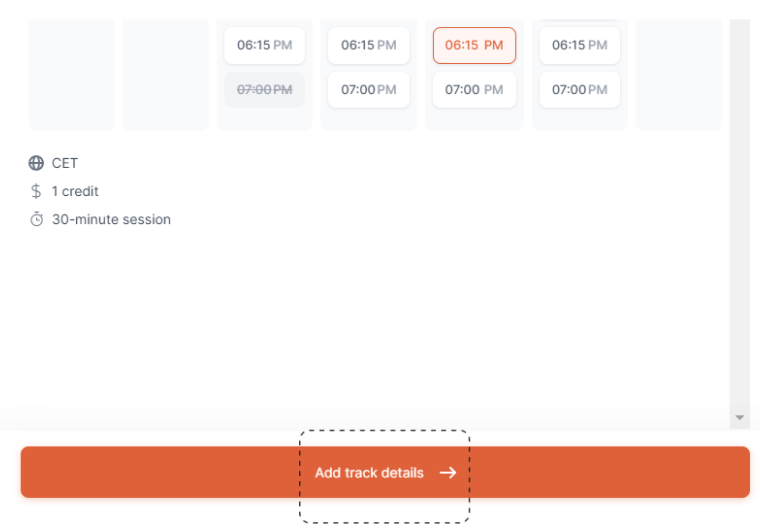This screenshot has height=532, width=760.
Task: Click the globe timezone icon
Action: [x=36, y=163]
